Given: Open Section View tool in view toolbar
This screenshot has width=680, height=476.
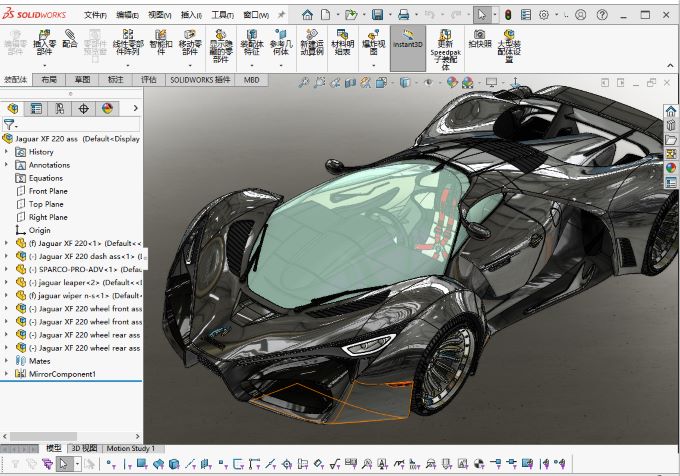Looking at the screenshot, I should point(350,82).
